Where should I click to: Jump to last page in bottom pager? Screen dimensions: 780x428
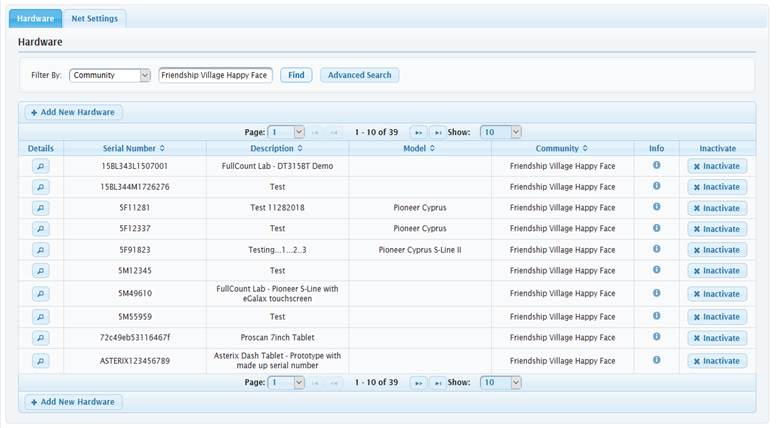click(x=437, y=383)
